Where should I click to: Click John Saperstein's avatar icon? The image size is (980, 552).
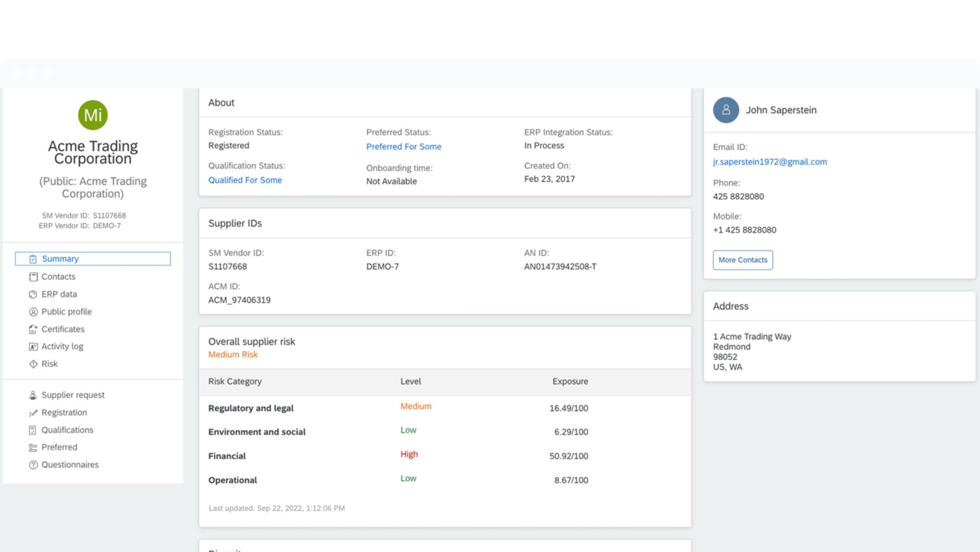(726, 110)
